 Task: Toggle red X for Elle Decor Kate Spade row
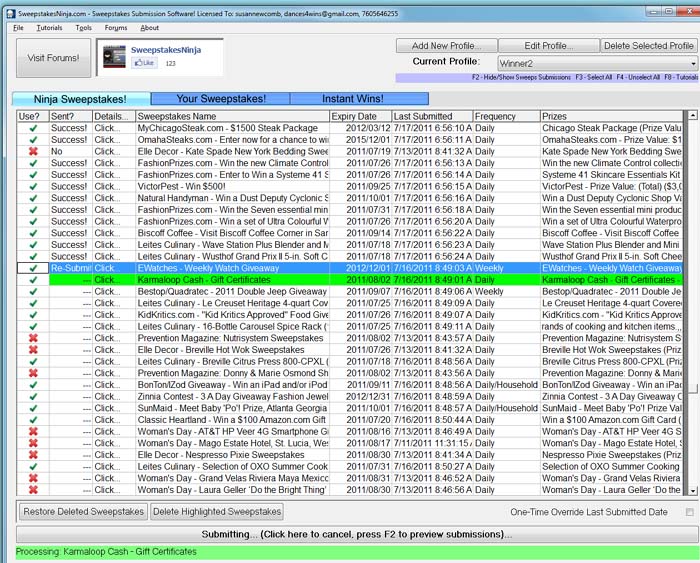[x=33, y=151]
